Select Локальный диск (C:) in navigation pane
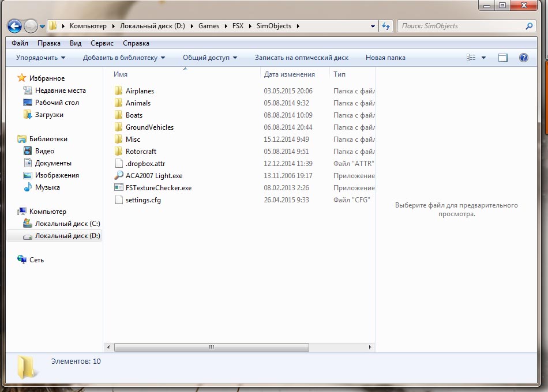 [x=67, y=224]
